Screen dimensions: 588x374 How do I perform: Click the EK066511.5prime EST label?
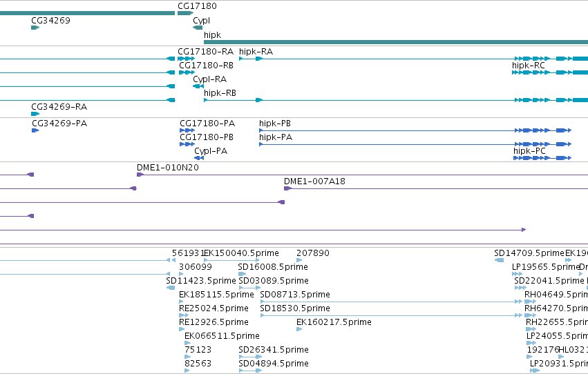click(x=222, y=337)
